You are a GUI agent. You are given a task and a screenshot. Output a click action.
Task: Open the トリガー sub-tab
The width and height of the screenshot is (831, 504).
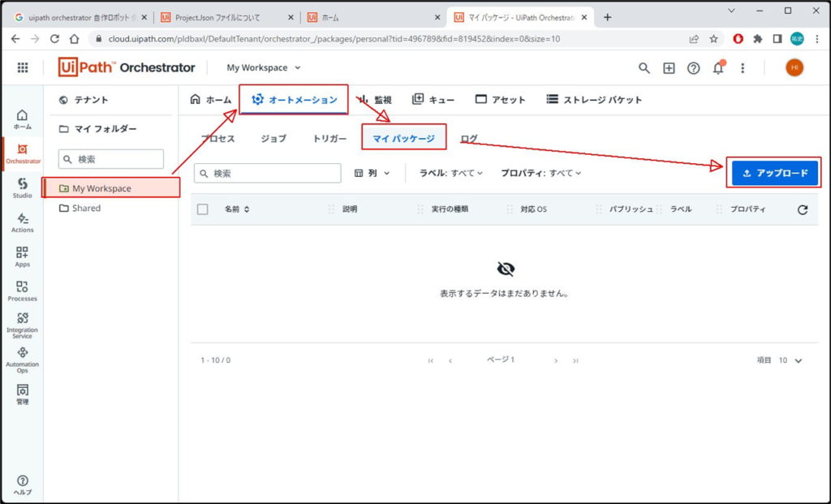pos(329,138)
